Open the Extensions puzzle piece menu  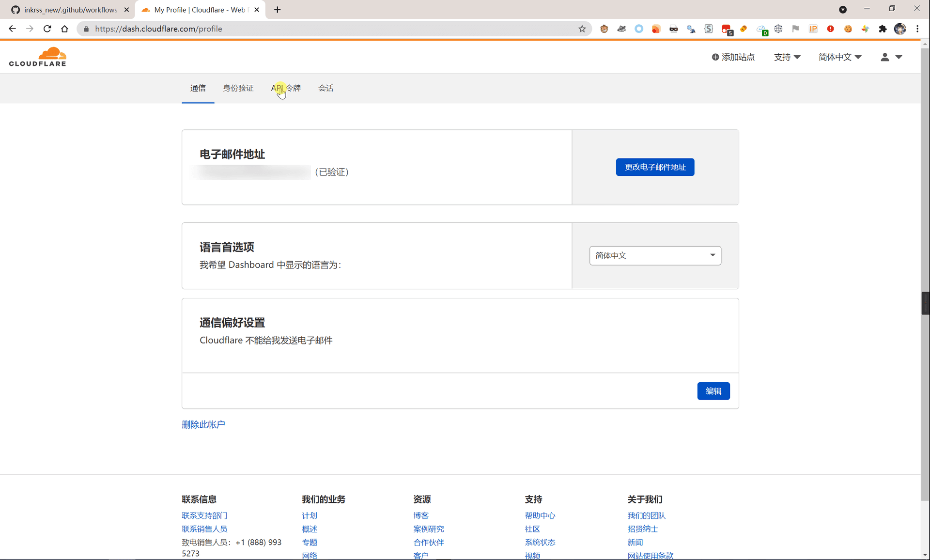click(883, 29)
